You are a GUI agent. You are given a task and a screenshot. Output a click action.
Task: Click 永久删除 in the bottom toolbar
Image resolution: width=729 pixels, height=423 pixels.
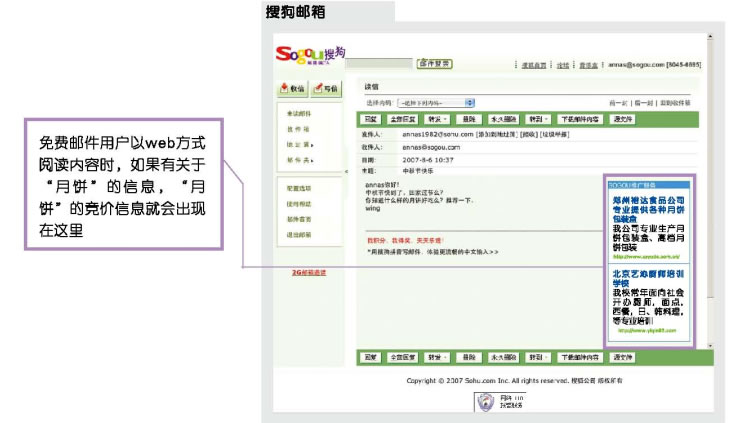(x=504, y=357)
